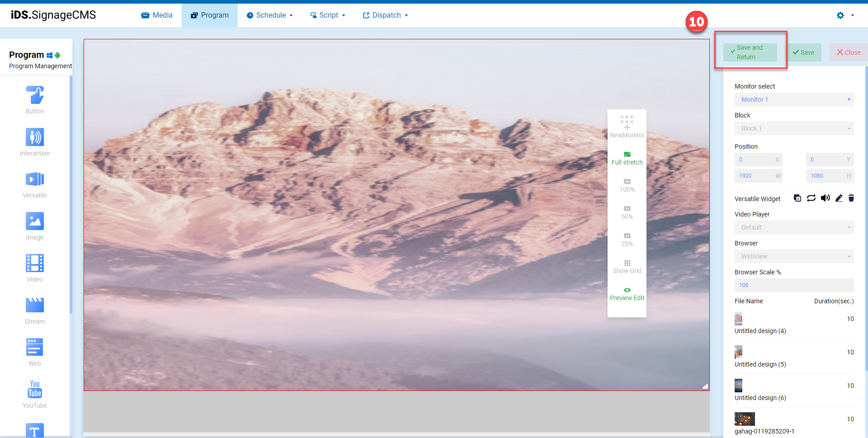Expand Video Player Default dropdown

pyautogui.click(x=794, y=227)
